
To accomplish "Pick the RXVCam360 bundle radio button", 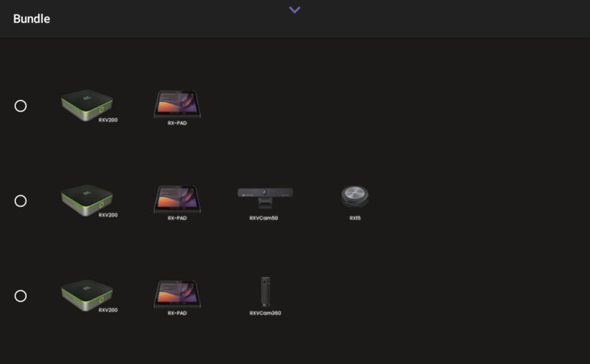I will [x=21, y=296].
